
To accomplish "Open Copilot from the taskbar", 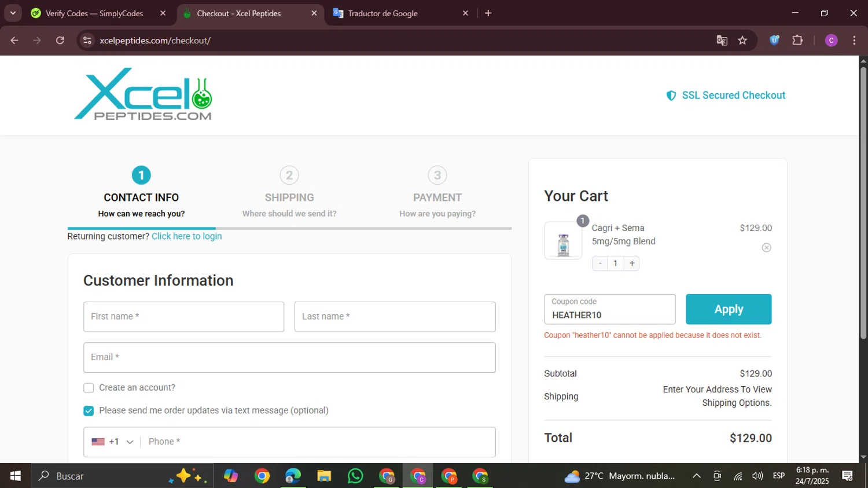I will 231,476.
